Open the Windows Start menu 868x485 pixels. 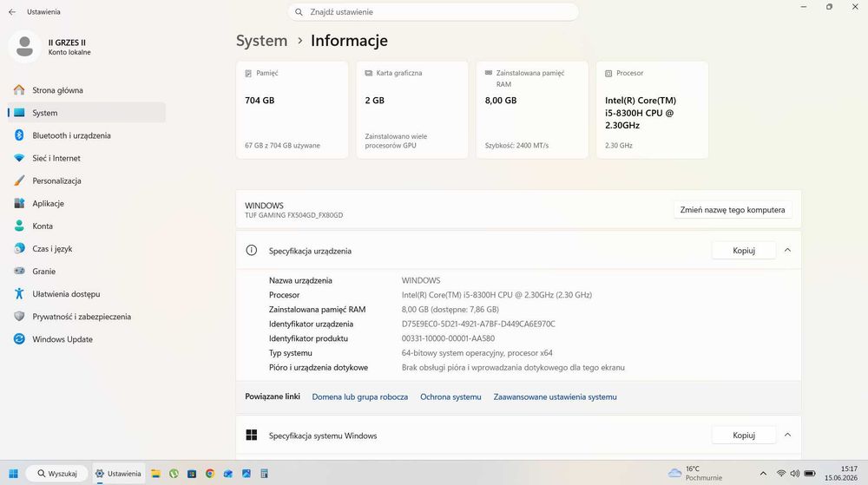pos(13,474)
